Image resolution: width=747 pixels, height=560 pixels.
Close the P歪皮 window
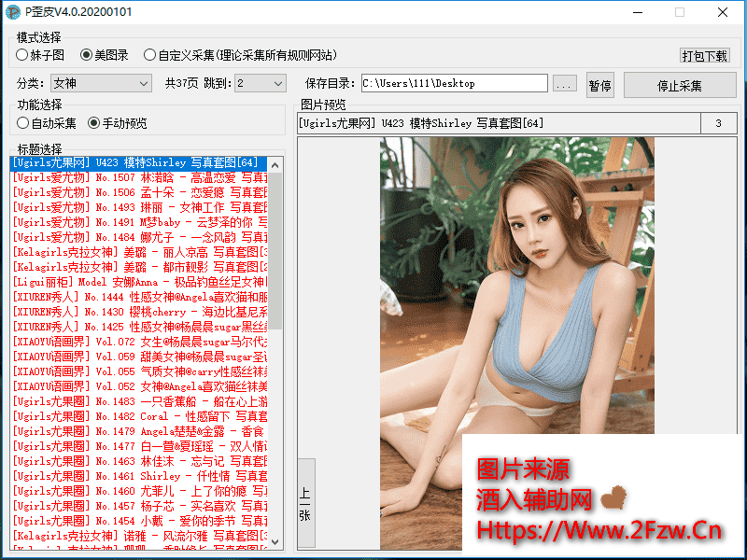[x=722, y=12]
